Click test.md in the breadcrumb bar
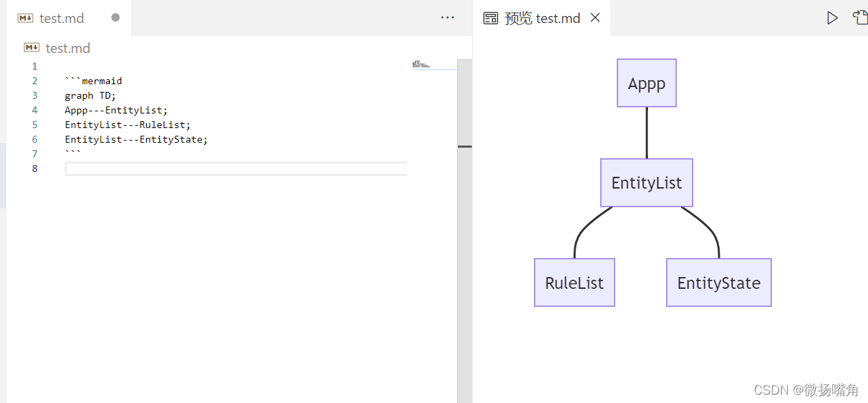This screenshot has width=868, height=403. click(68, 48)
